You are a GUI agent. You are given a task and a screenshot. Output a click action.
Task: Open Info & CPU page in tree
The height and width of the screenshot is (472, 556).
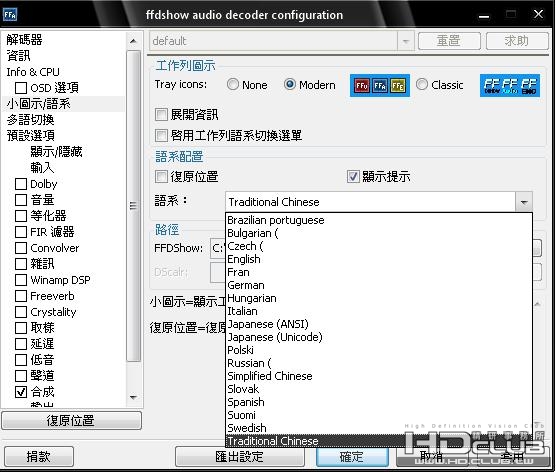click(x=33, y=72)
